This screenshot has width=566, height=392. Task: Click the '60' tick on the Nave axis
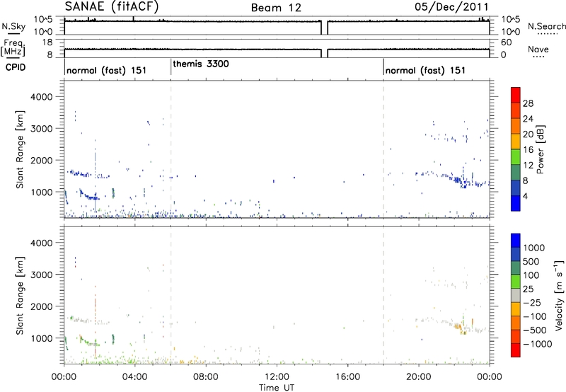pos(506,42)
